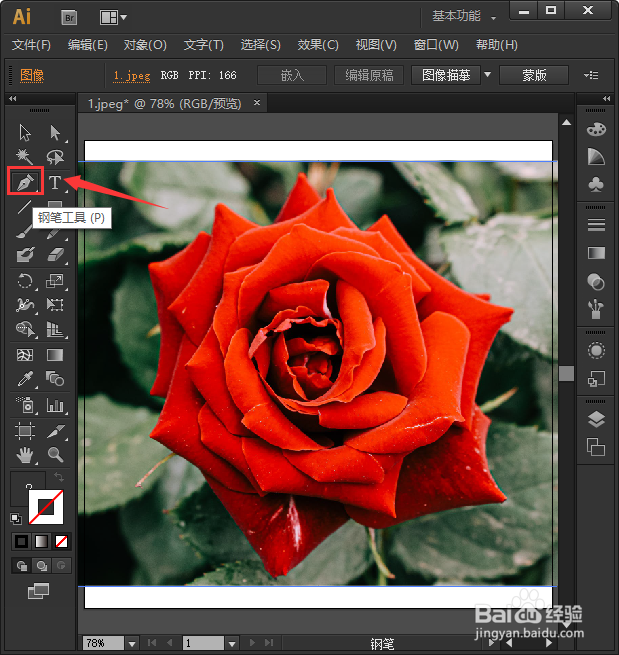
Task: Select the Artboard tool
Action: (25, 431)
